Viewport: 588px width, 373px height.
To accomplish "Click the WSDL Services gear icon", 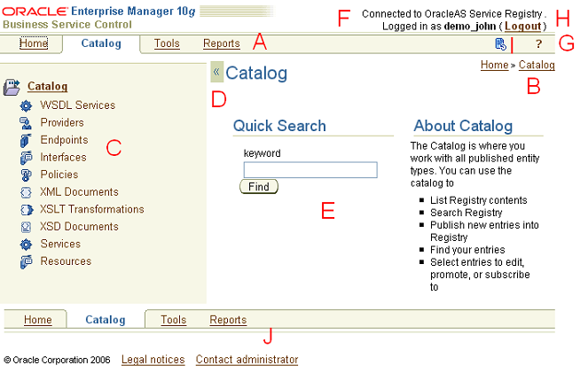I will click(x=26, y=106).
